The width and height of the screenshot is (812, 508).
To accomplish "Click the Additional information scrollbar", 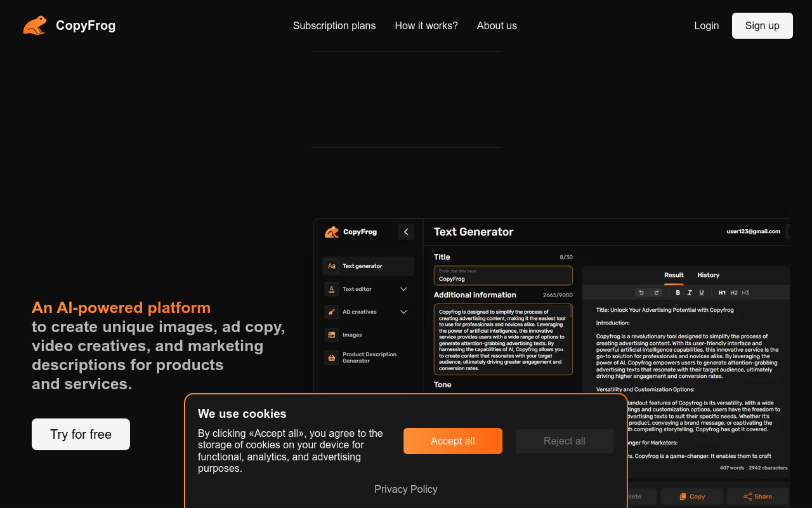I will [571, 312].
